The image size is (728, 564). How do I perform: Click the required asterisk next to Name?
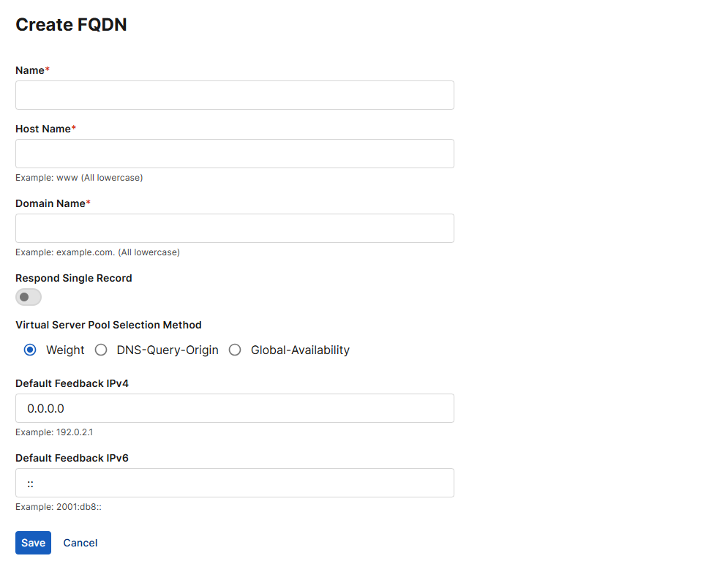coord(48,69)
